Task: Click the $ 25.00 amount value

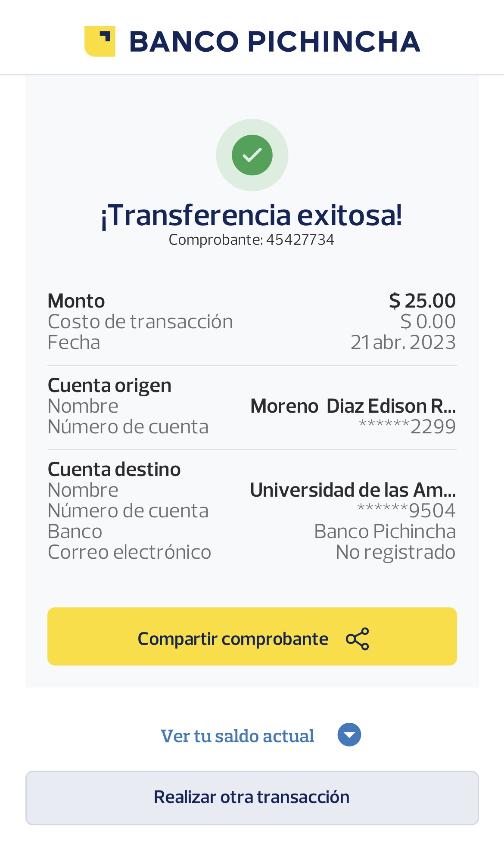Action: coord(422,301)
